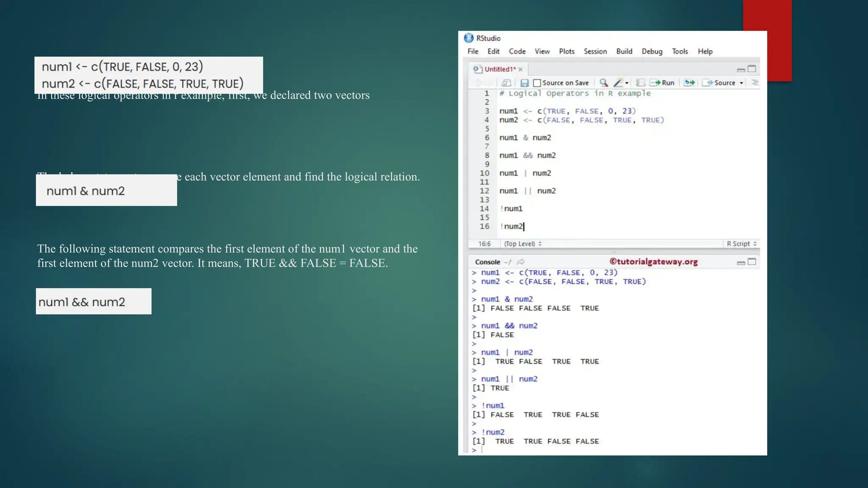
Task: Open the Session menu
Action: (x=595, y=51)
